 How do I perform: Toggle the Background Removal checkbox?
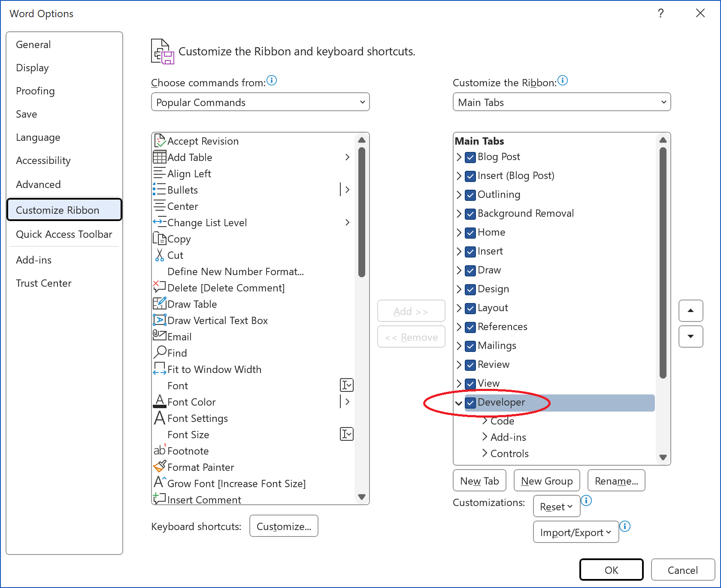click(x=470, y=214)
